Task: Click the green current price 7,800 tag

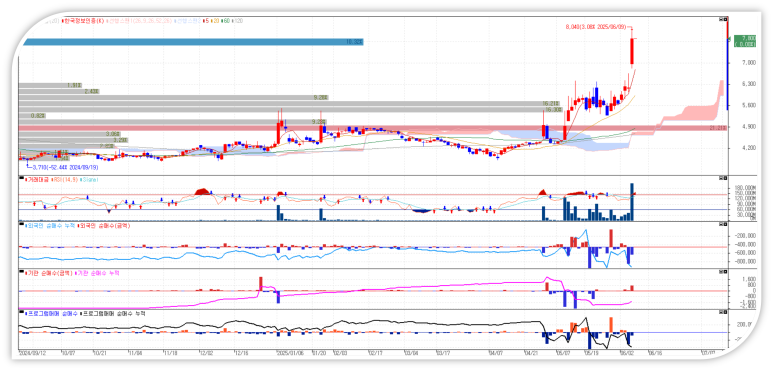Action: pos(744,41)
